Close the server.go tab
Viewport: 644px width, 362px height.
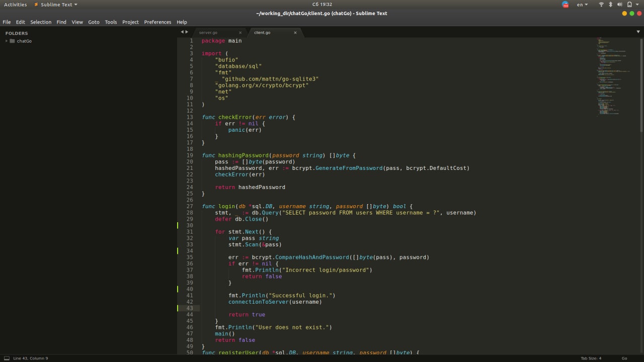click(240, 33)
